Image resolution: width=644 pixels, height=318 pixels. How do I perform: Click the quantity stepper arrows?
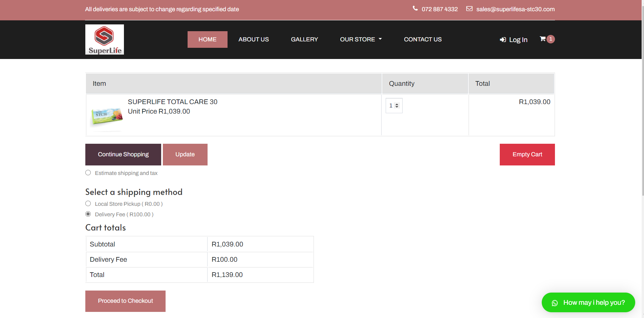coord(397,106)
